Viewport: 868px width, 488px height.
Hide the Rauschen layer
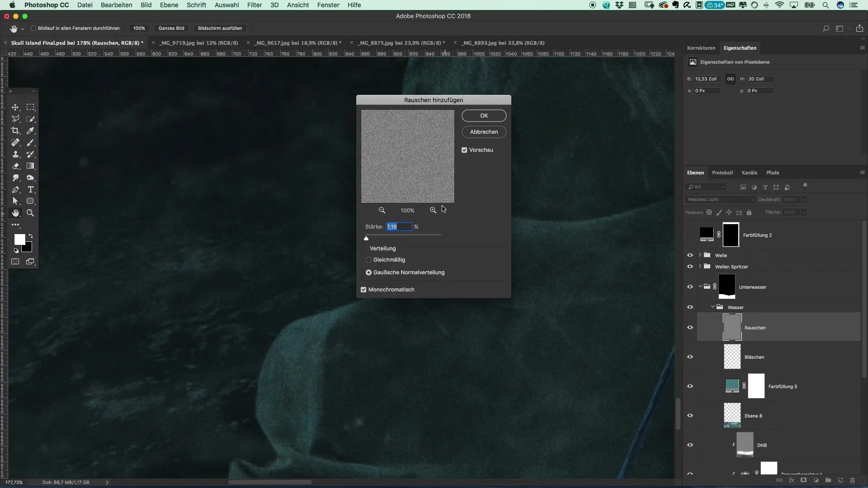pyautogui.click(x=690, y=328)
